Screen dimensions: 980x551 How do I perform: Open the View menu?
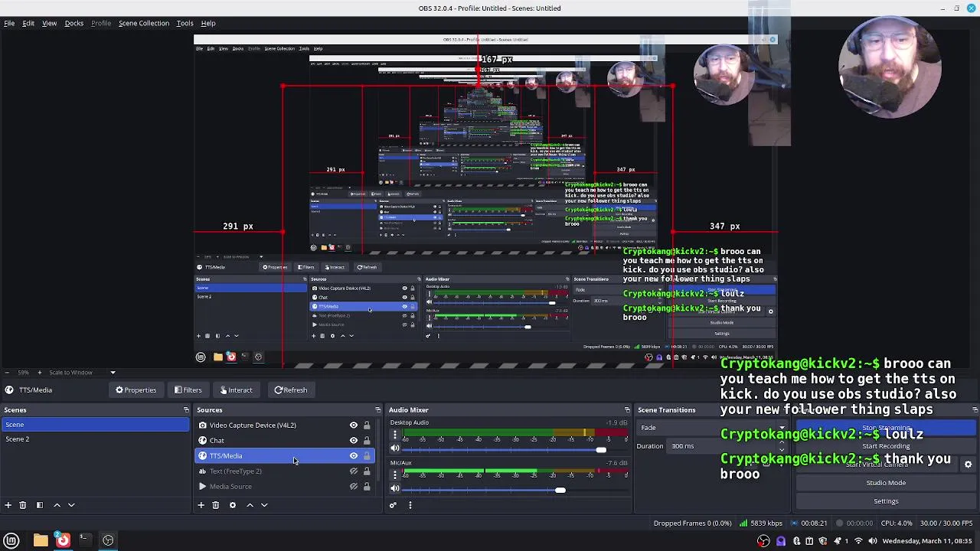49,23
